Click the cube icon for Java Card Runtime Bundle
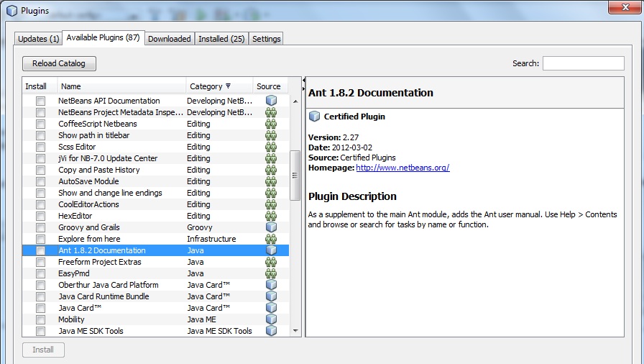 (271, 296)
